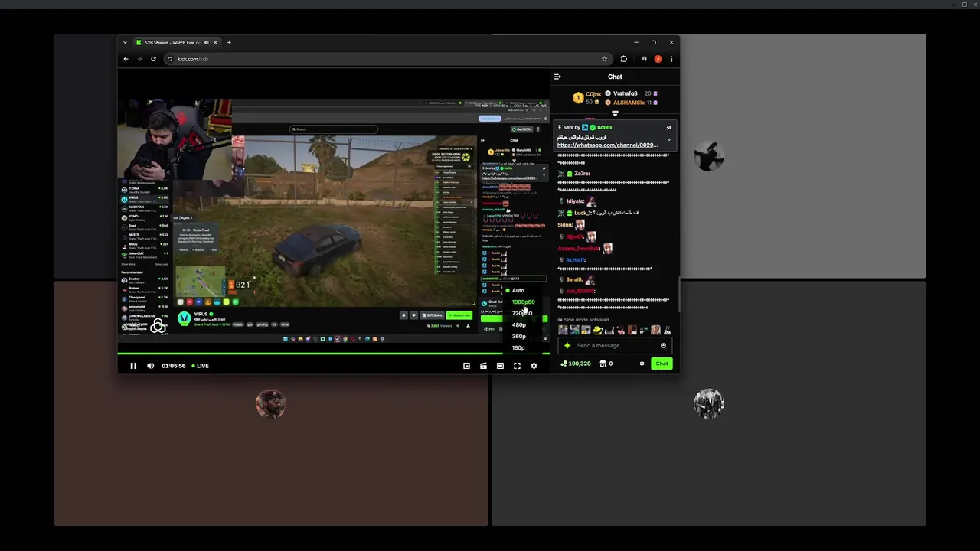Open the shop icon showing 0
This screenshot has width=980, height=551.
606,364
